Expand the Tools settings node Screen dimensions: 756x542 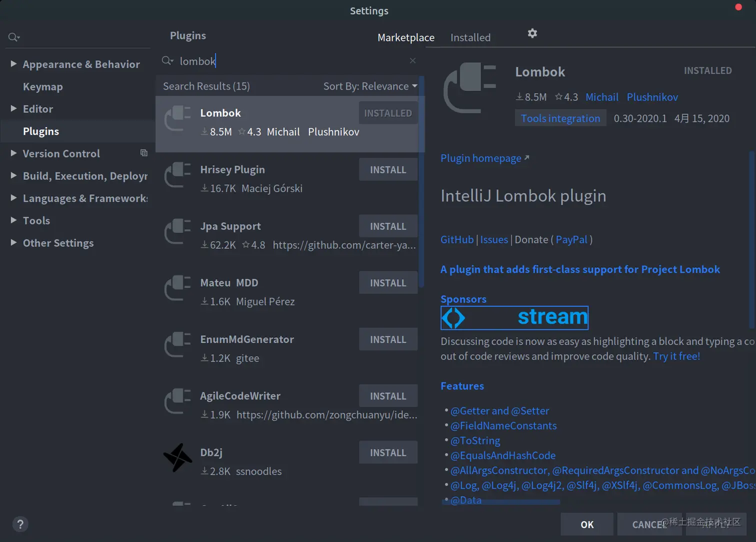pyautogui.click(x=13, y=220)
